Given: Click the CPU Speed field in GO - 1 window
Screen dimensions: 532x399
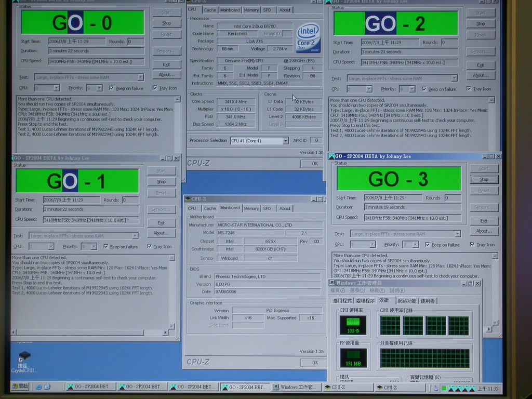Looking at the screenshot, I should (90, 220).
